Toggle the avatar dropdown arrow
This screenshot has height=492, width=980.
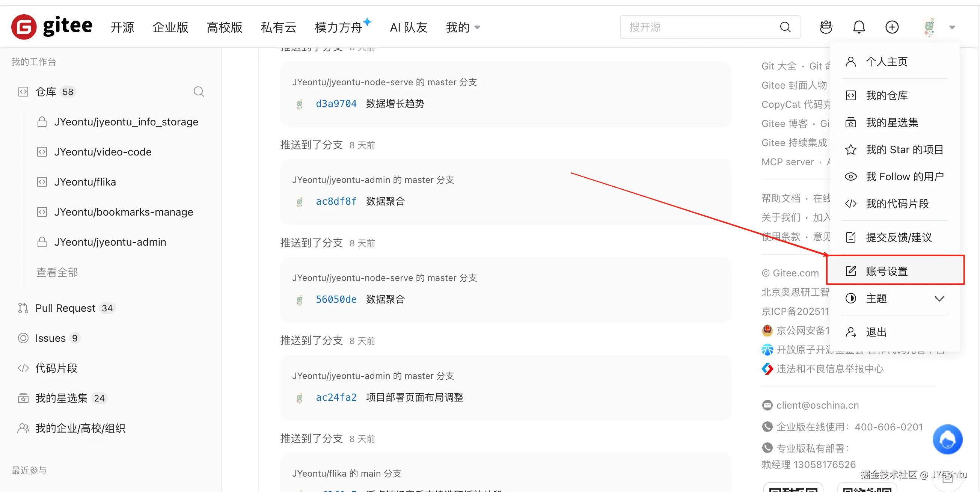point(952,27)
